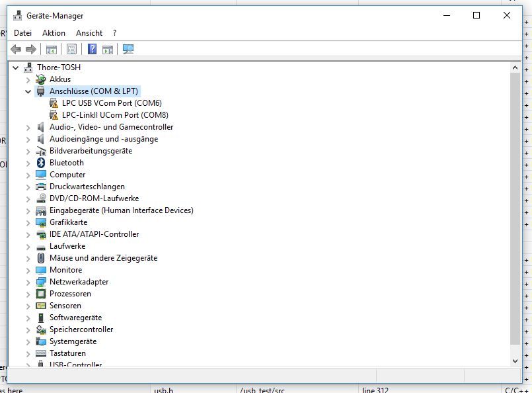
Task: Expand the Laufwerke category
Action: pos(28,247)
